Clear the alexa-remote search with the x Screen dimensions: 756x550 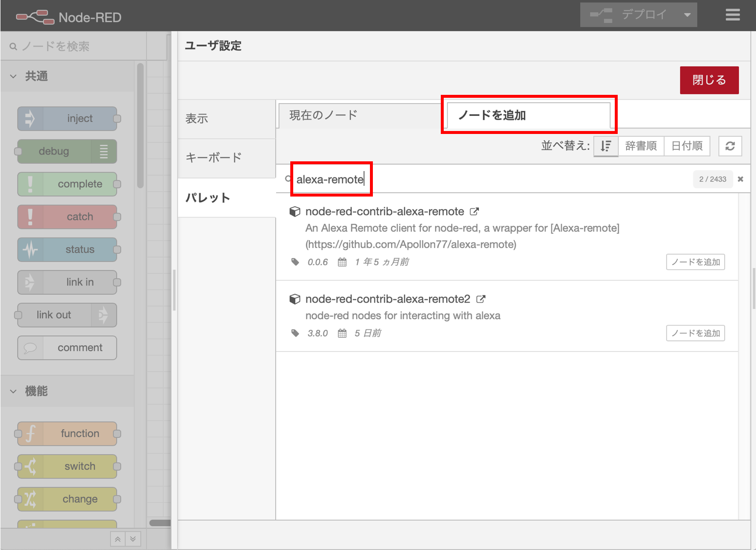pos(740,179)
